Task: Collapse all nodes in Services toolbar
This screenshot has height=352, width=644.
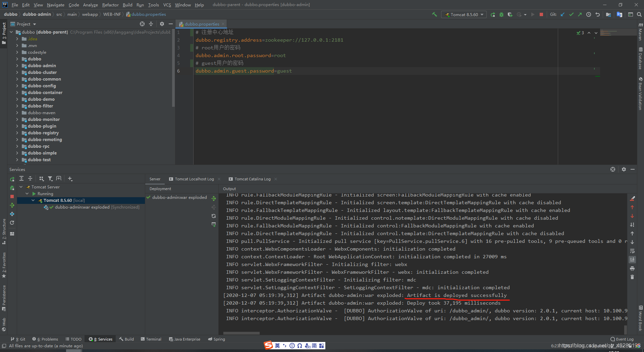Action: coord(30,179)
